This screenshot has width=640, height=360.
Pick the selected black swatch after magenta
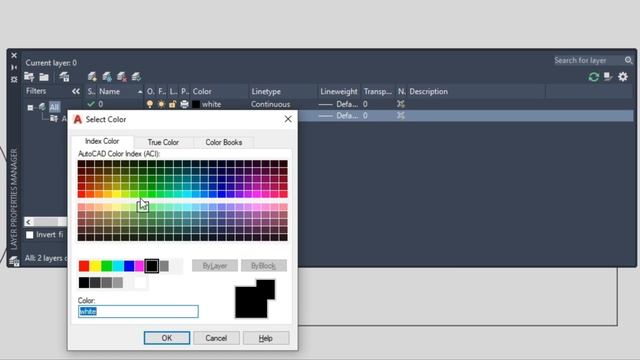tap(151, 266)
